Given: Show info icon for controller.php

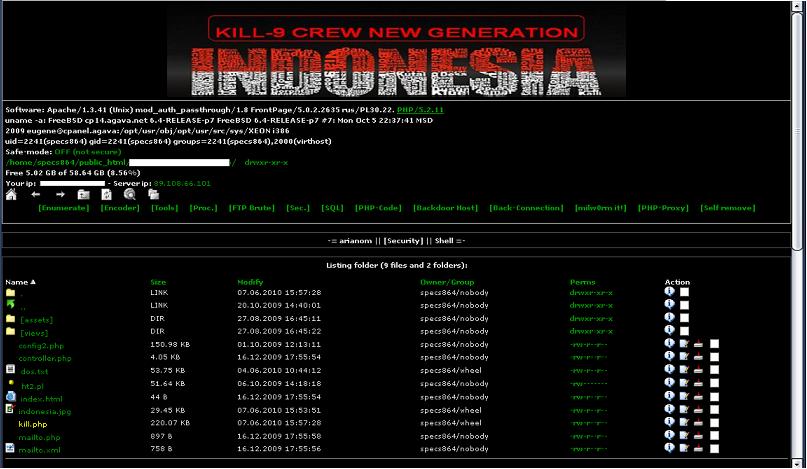Looking at the screenshot, I should click(669, 356).
